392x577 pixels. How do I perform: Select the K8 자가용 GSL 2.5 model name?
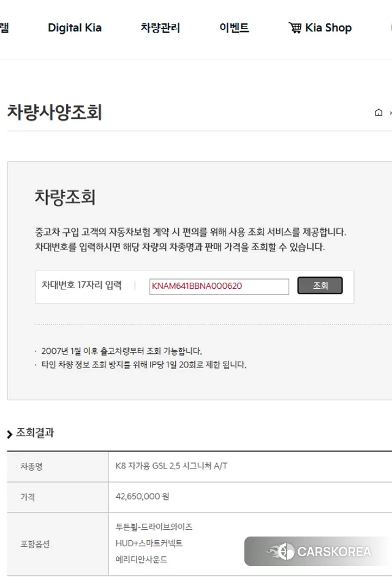[x=171, y=466]
